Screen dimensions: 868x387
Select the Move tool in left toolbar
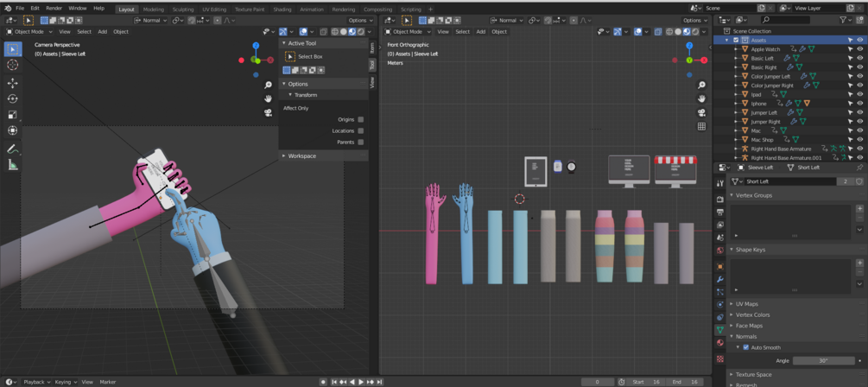coord(13,83)
